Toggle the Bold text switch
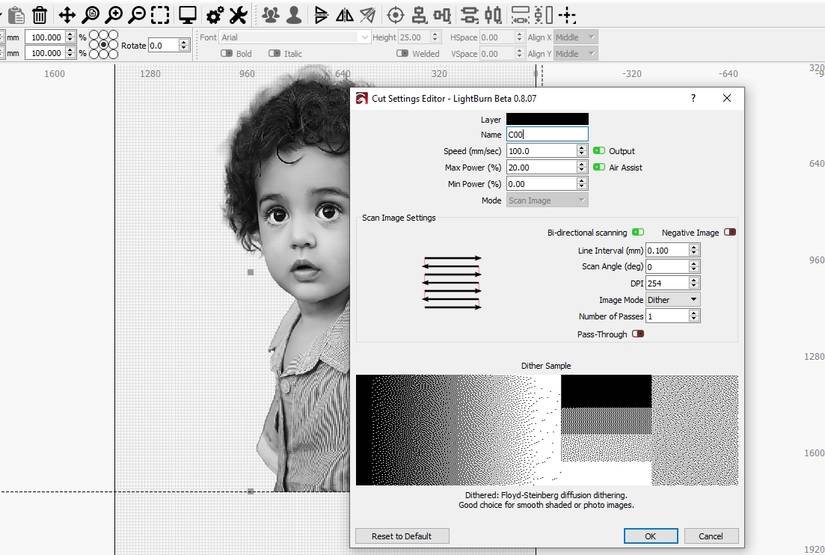The width and height of the screenshot is (825, 555). (x=227, y=53)
